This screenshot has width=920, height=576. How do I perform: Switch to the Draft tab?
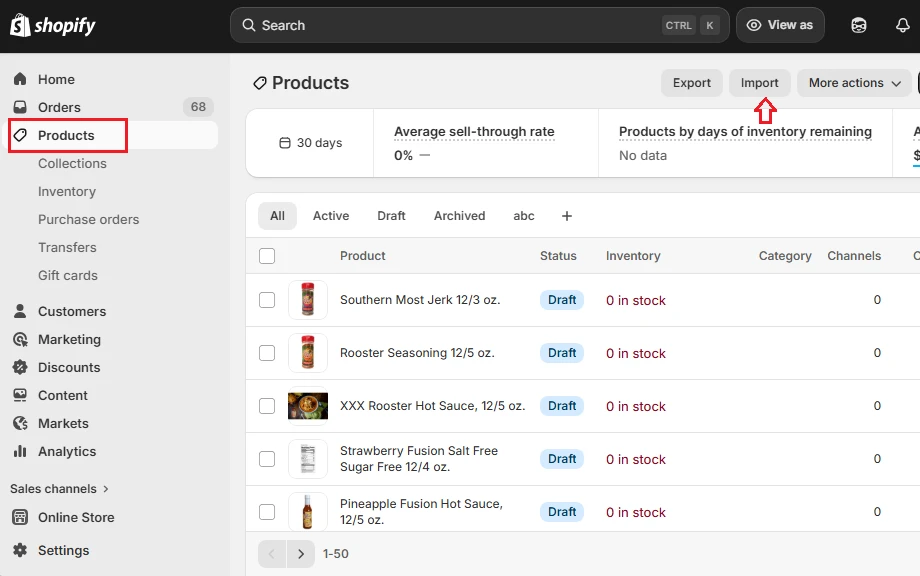coord(391,215)
